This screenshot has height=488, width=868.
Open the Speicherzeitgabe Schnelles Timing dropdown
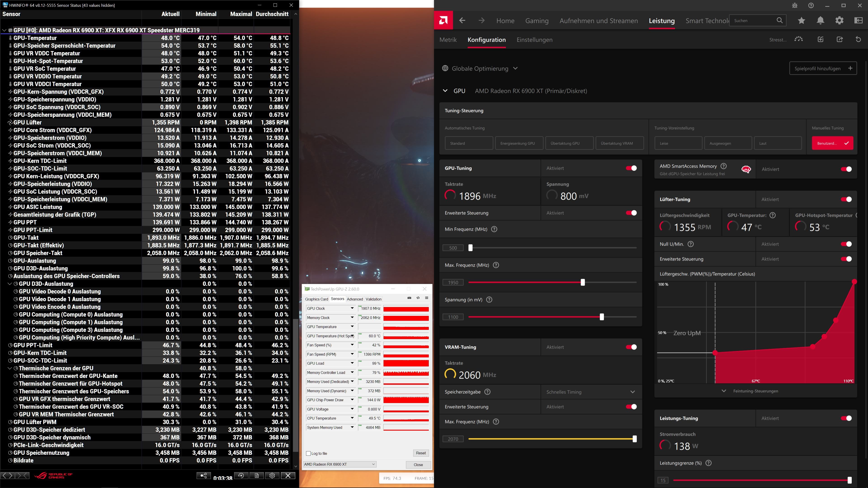[x=591, y=392]
